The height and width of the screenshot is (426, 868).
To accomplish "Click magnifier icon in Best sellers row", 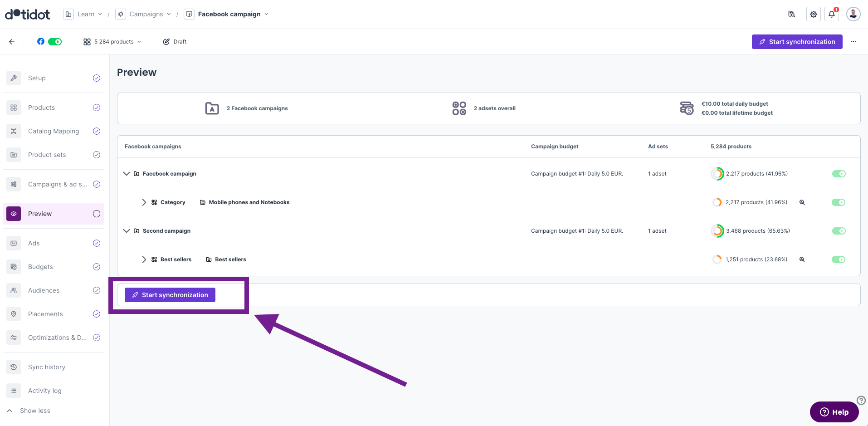I will 802,260.
